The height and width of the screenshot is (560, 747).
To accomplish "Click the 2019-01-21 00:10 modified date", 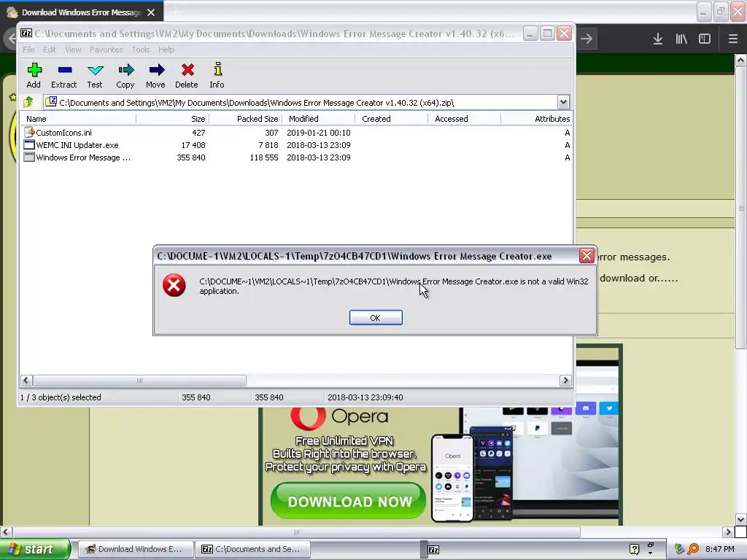I will 318,133.
